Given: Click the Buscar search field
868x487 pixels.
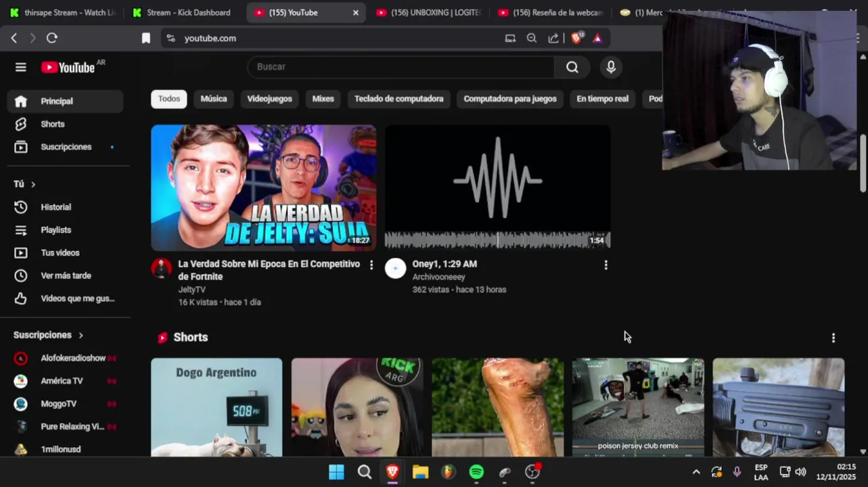Looking at the screenshot, I should click(401, 67).
